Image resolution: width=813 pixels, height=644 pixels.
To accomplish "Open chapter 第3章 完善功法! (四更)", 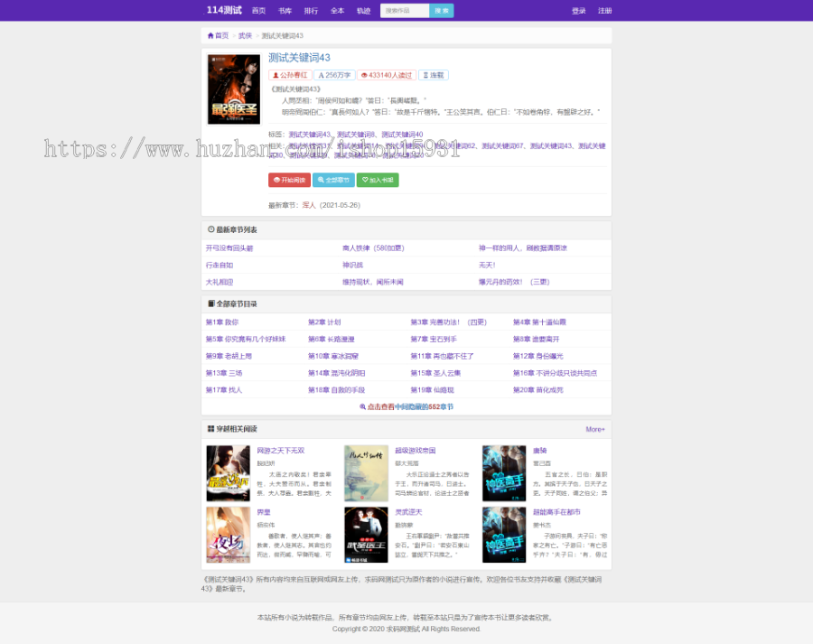I will pos(448,322).
